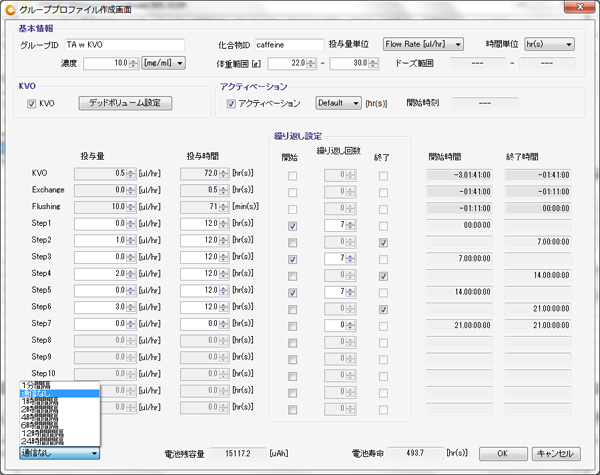Viewport: 600px width, 475px height.
Task: Pick 4時間間隔 from the list
Action: coord(59,417)
